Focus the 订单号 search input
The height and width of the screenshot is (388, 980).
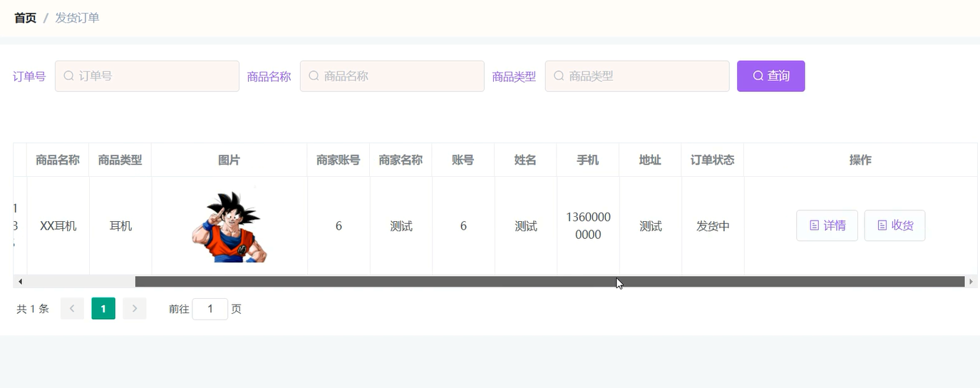pos(147,76)
